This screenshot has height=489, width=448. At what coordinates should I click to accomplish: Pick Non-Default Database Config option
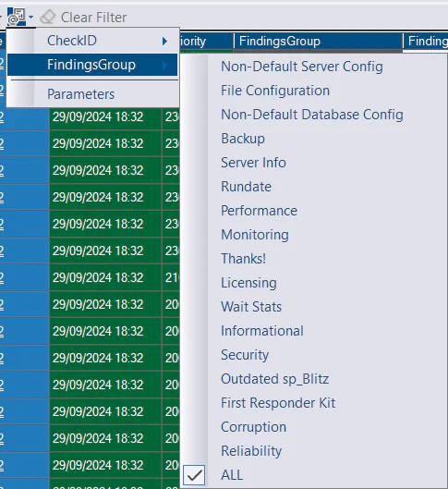point(312,115)
